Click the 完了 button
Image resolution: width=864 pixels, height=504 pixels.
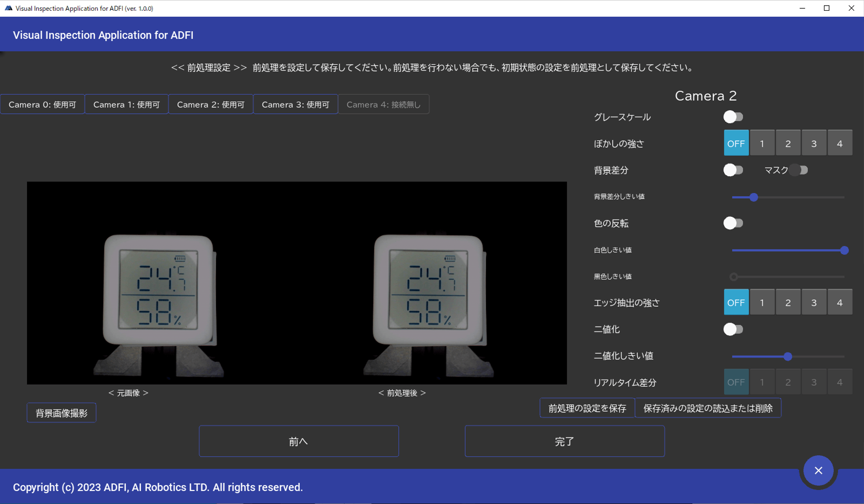tap(564, 441)
